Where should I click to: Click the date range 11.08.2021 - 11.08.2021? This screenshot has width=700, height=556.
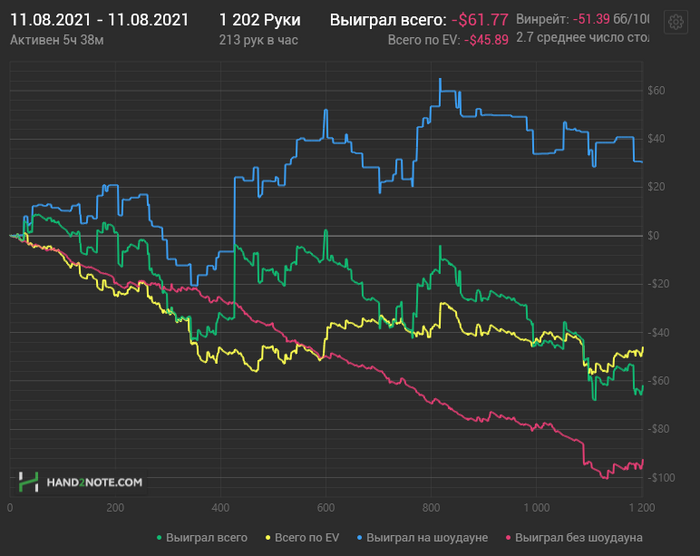tap(100, 20)
